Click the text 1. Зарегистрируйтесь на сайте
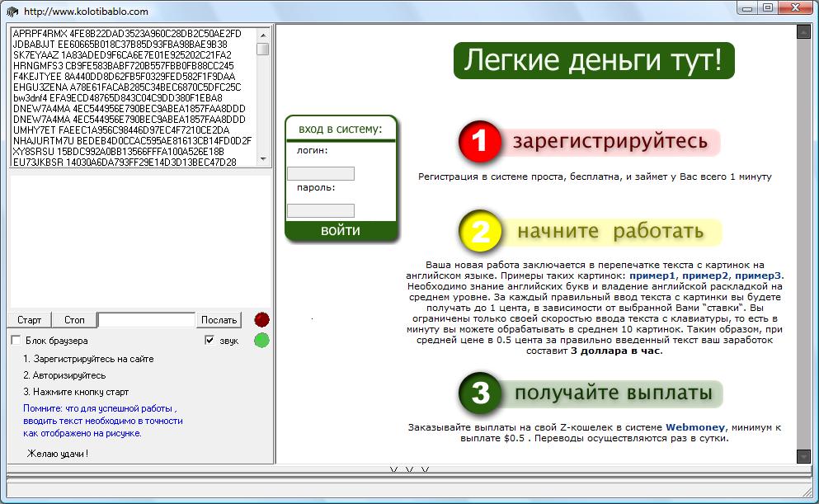 point(88,359)
